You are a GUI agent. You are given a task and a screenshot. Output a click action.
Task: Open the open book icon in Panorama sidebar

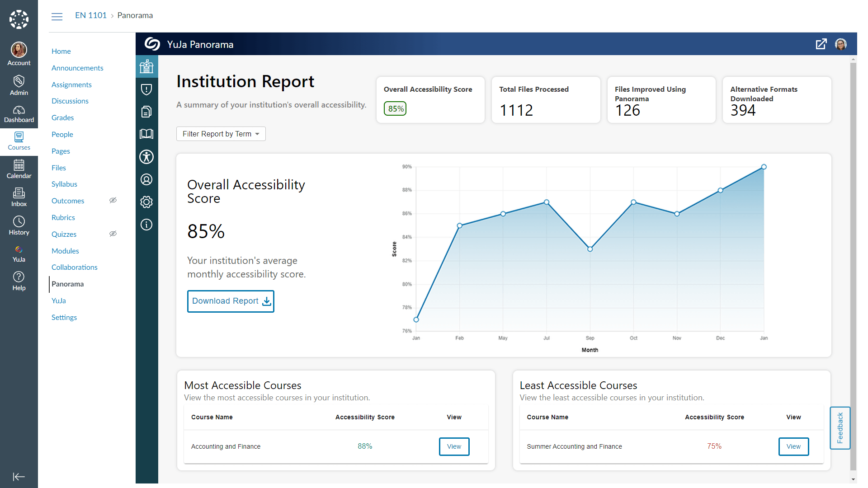[x=146, y=134]
